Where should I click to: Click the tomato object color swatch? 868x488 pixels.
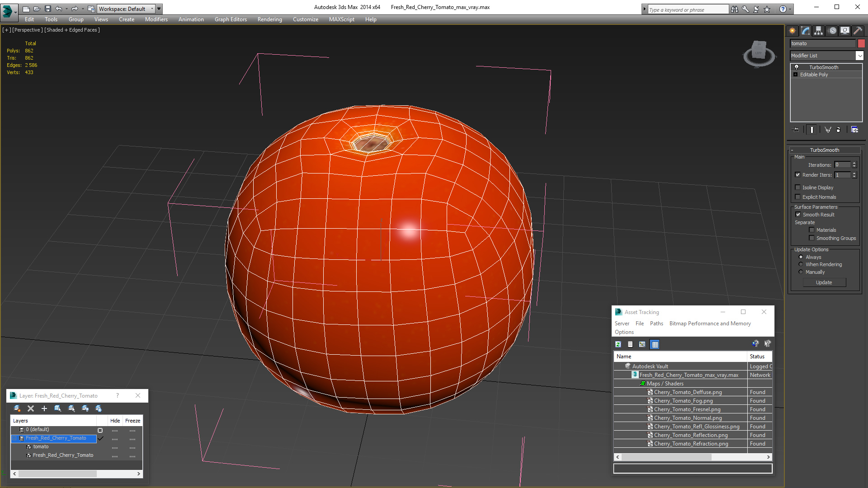861,43
